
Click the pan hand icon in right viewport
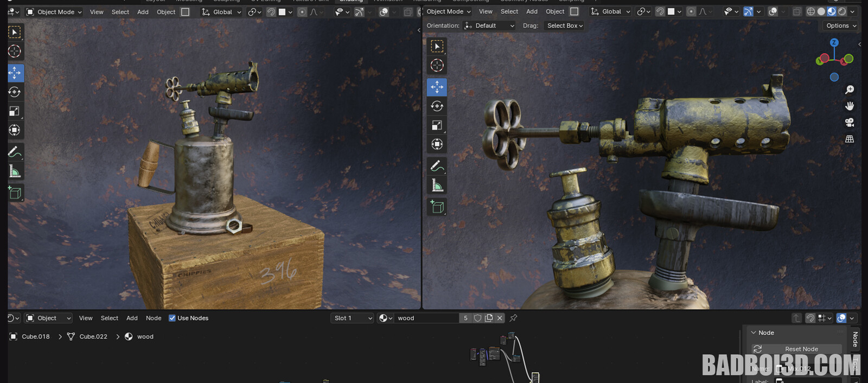(850, 106)
